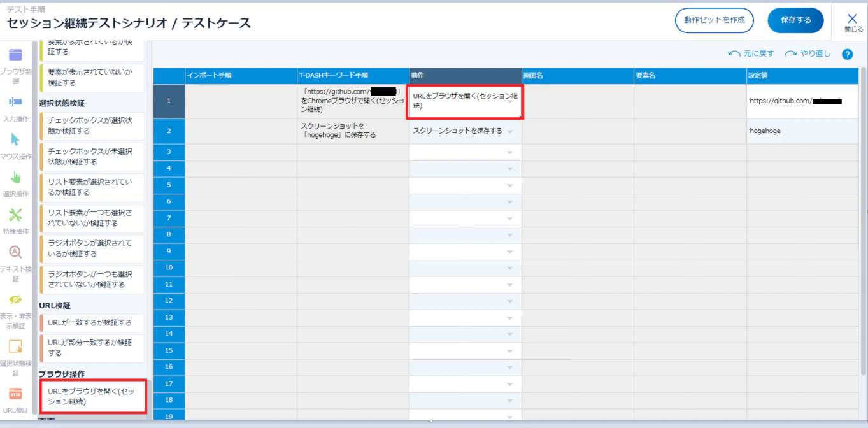Save the test case with 保存する
The width and height of the screenshot is (868, 428).
pos(796,20)
